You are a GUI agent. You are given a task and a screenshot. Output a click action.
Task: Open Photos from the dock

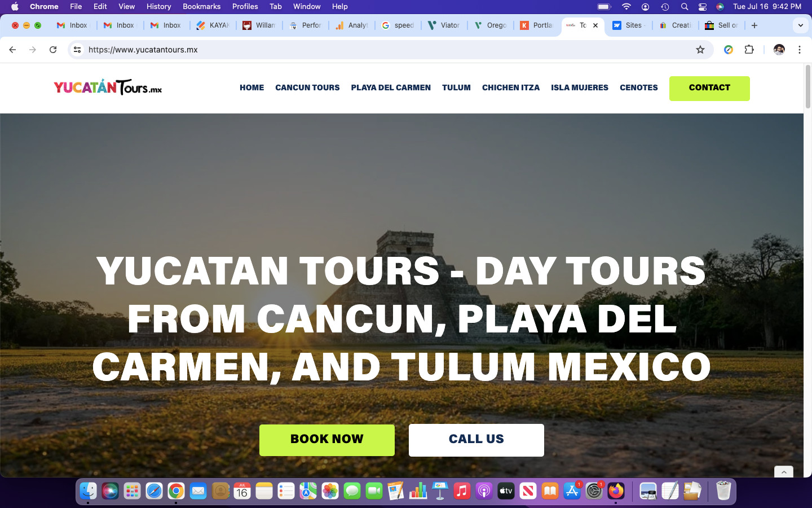(330, 491)
